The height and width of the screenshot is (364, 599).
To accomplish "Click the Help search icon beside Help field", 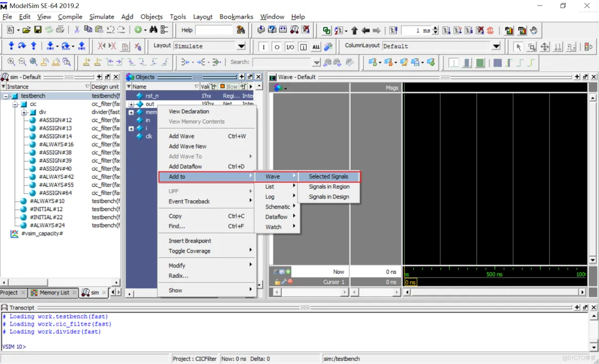I will click(x=241, y=30).
